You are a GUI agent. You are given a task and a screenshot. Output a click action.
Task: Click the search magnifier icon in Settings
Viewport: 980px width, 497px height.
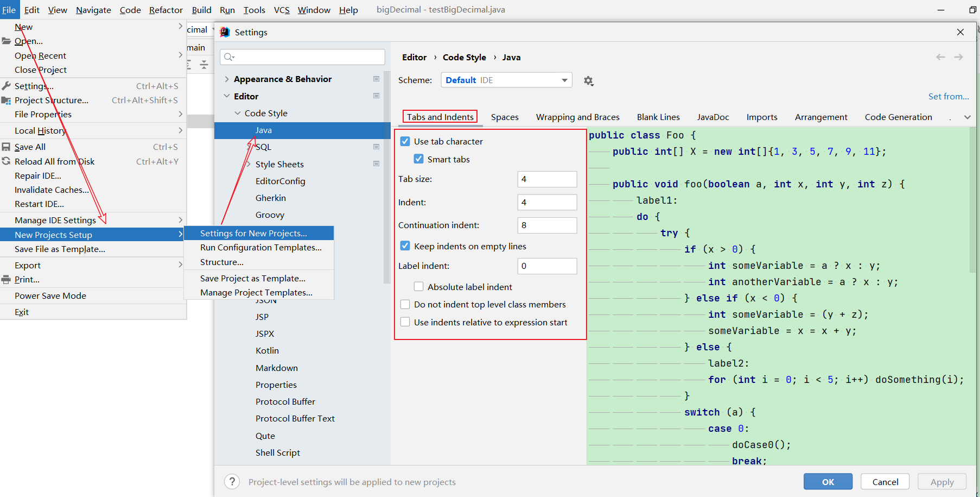click(x=229, y=57)
